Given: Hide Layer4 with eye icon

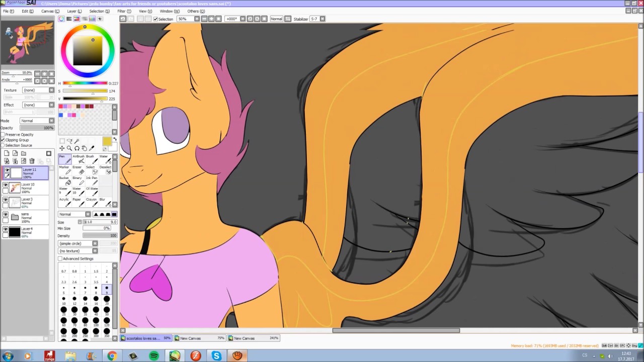Looking at the screenshot, I should pos(6,229).
